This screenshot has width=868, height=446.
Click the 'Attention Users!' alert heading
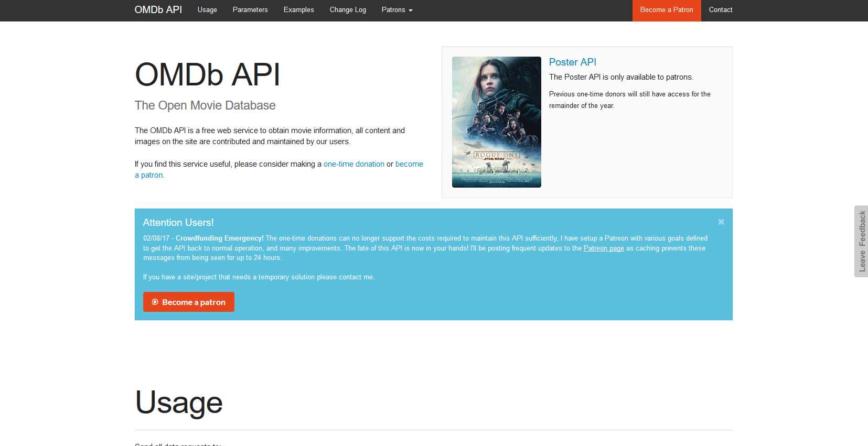178,222
